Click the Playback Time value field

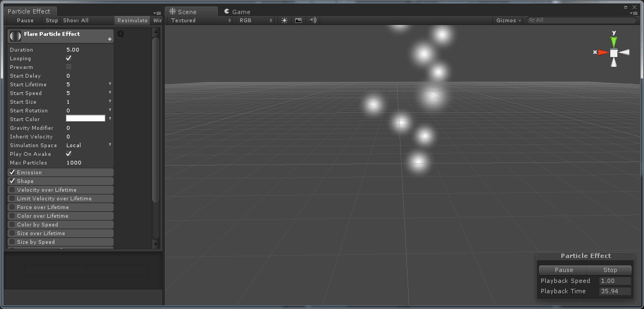point(615,291)
